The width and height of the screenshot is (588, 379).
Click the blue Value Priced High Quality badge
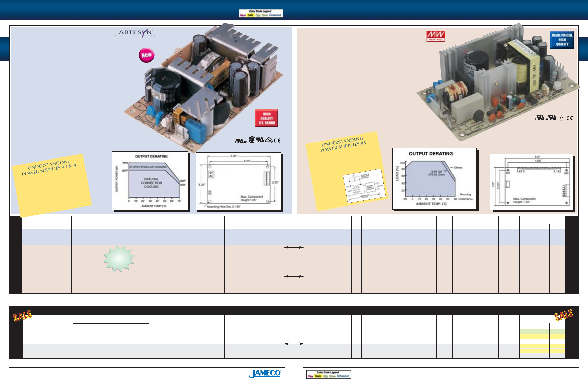[x=562, y=40]
